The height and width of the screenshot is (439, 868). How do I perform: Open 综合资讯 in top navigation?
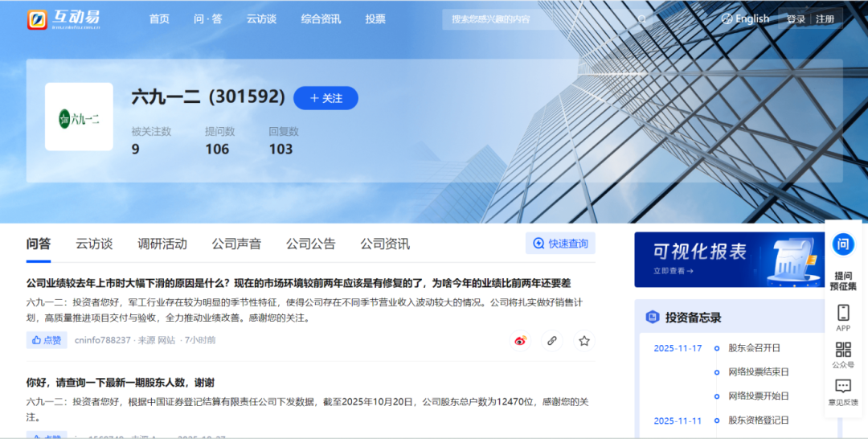point(321,18)
